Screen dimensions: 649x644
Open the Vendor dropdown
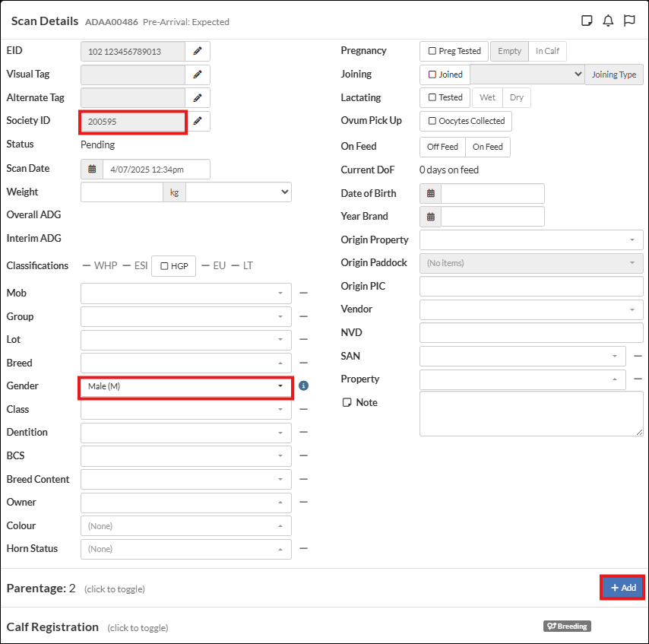pos(530,309)
